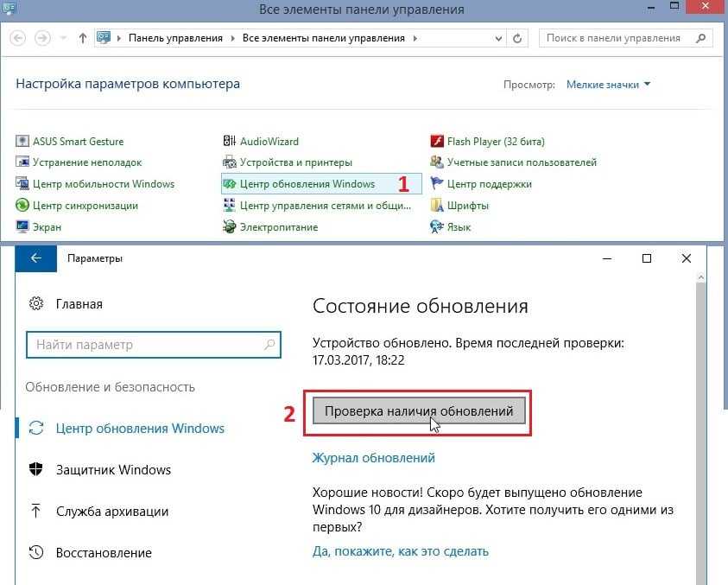The image size is (728, 585).
Task: Open the Язык icon
Action: click(x=437, y=226)
